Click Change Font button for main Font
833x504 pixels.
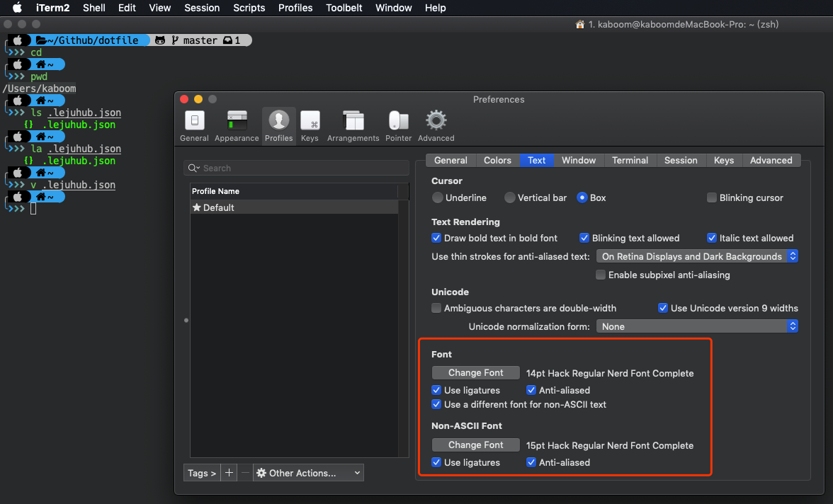pos(475,373)
